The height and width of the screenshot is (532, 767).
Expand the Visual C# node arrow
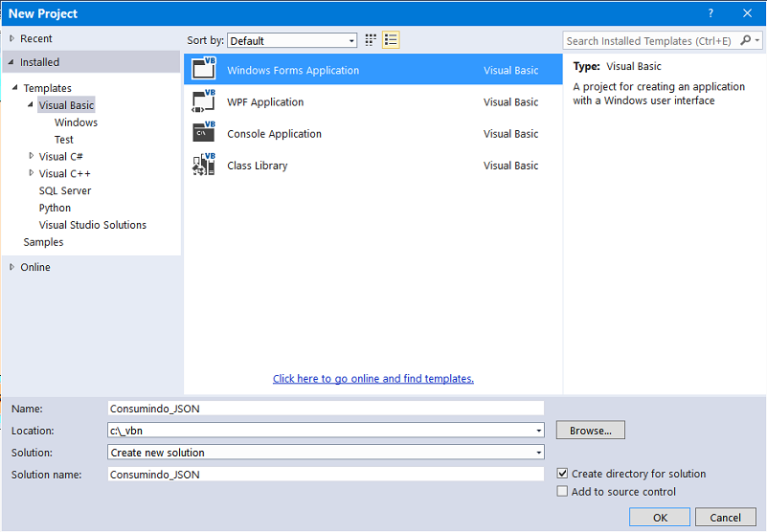pyautogui.click(x=32, y=156)
